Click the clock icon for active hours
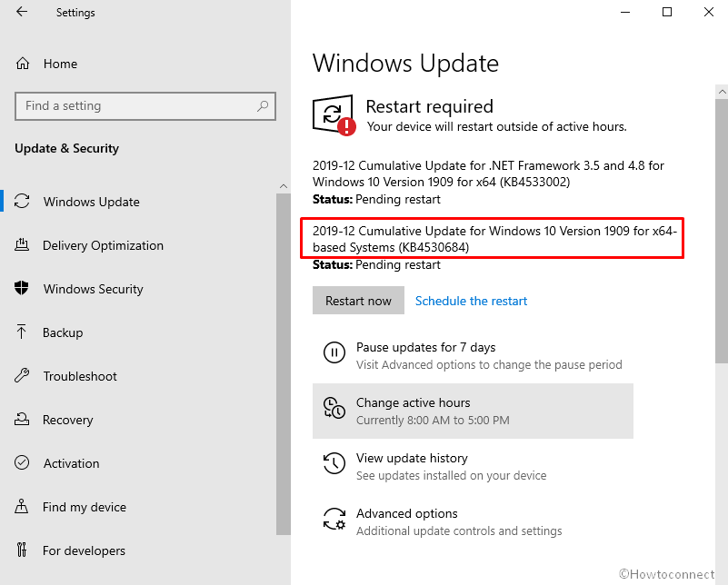The width and height of the screenshot is (728, 585). 334,408
